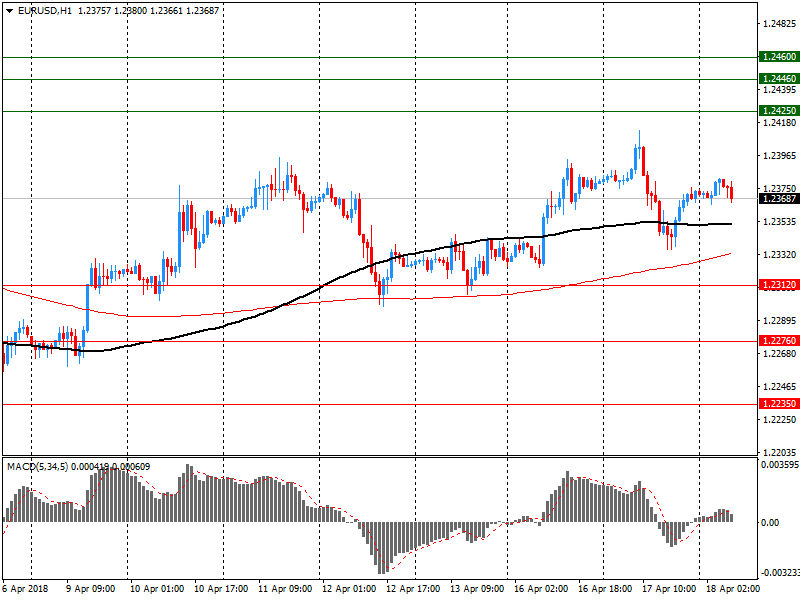Select the 1.22895 price axis value
Viewport: 800px width, 600px height.
(780, 320)
